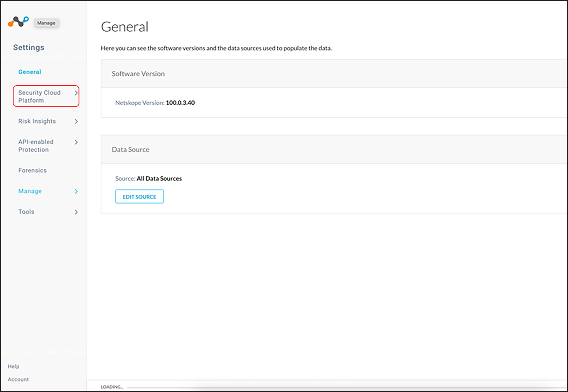Expand the Tools chevron

(x=76, y=212)
